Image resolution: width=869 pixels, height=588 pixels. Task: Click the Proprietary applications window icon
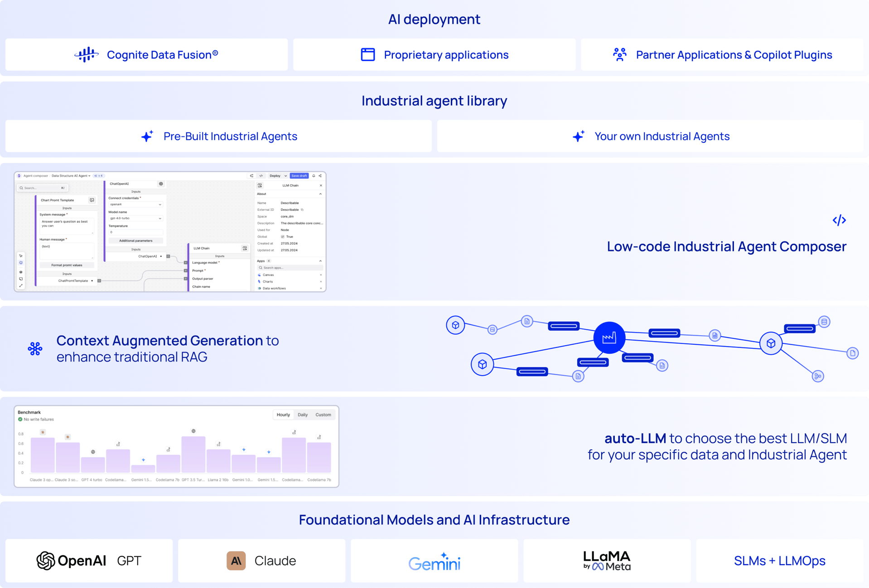click(367, 54)
